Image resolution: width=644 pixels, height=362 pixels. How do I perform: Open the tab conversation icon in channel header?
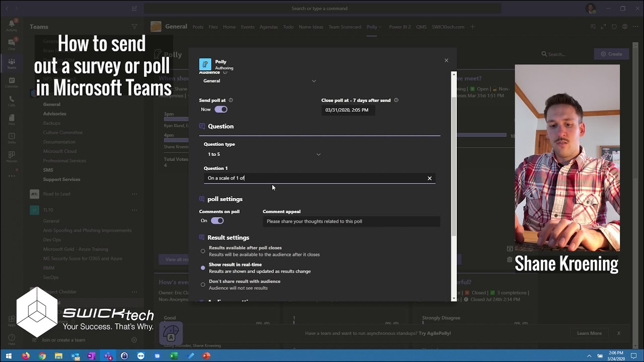(x=593, y=27)
